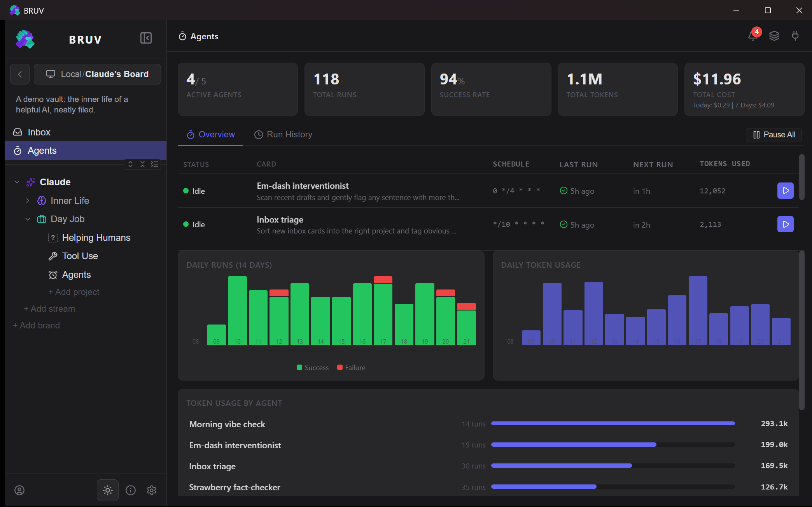Click the Tool Use wrench icon
Viewport: 812px width, 507px height.
[53, 256]
